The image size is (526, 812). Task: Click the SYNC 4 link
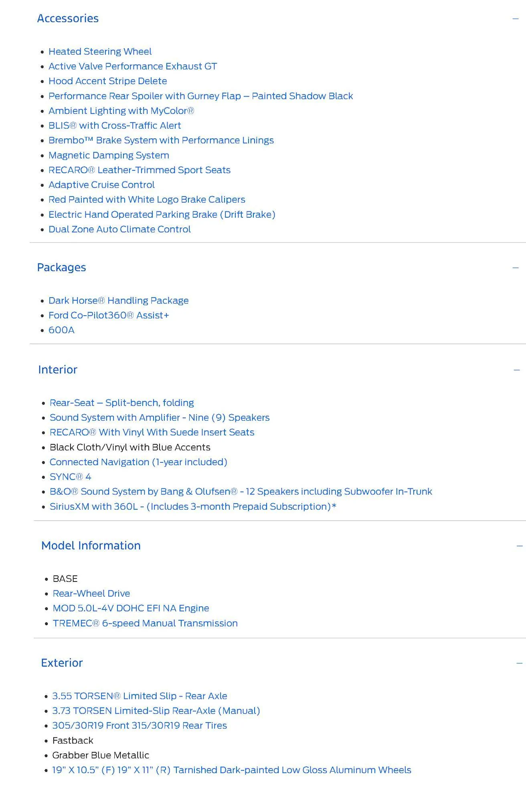point(70,477)
